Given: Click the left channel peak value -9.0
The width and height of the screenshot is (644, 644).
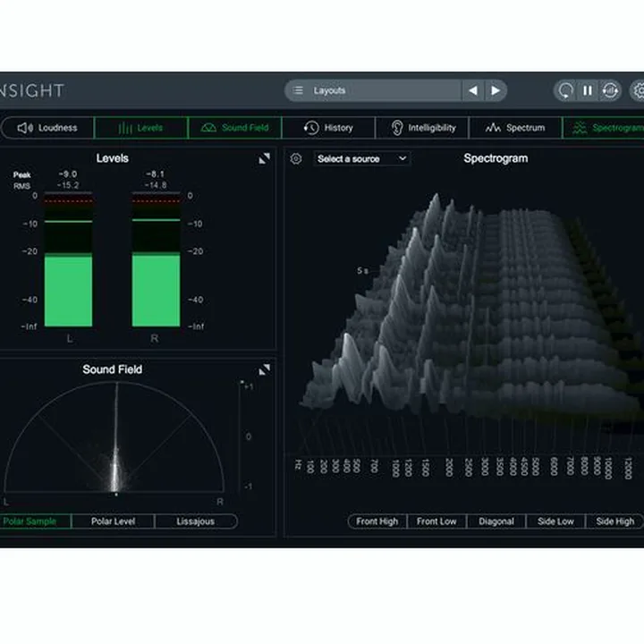Looking at the screenshot, I should [x=68, y=174].
